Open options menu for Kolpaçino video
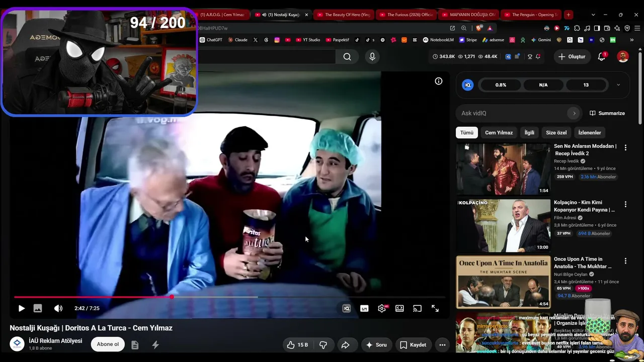The height and width of the screenshot is (362, 644). pos(625,204)
